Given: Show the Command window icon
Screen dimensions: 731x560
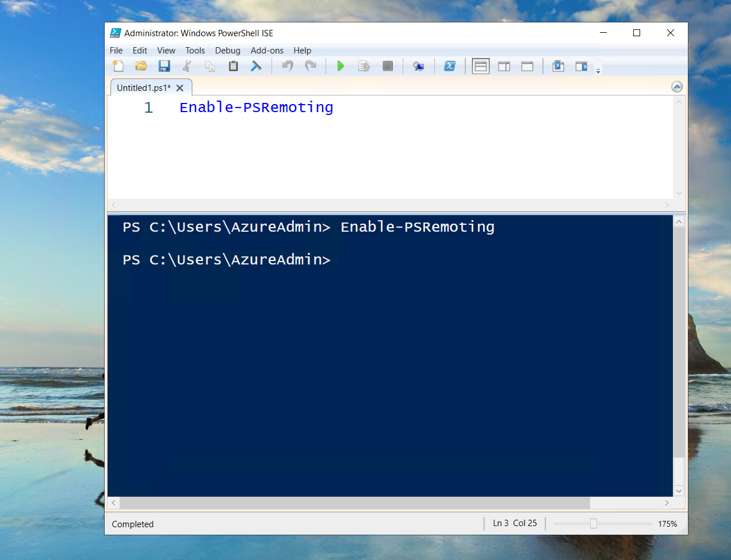Looking at the screenshot, I should [558, 66].
